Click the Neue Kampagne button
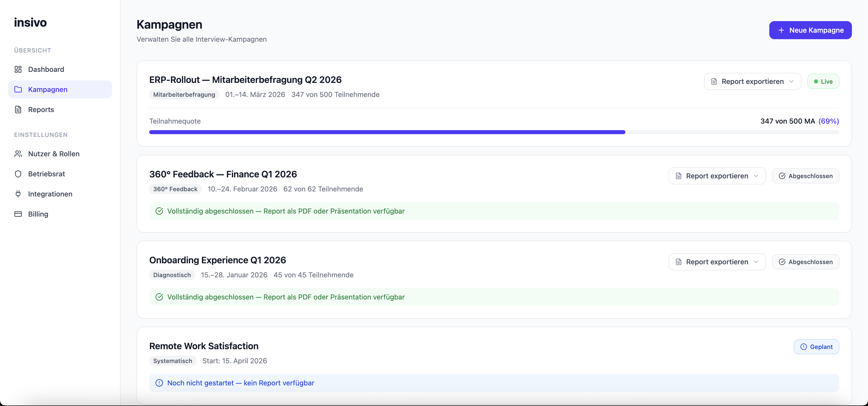 click(810, 30)
